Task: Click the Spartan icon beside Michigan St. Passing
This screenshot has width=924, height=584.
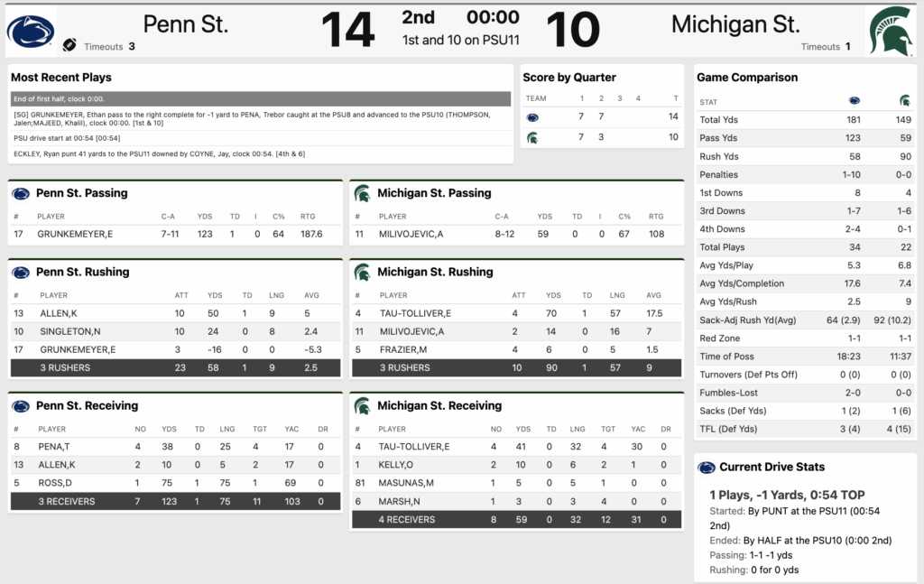Action: pyautogui.click(x=362, y=193)
